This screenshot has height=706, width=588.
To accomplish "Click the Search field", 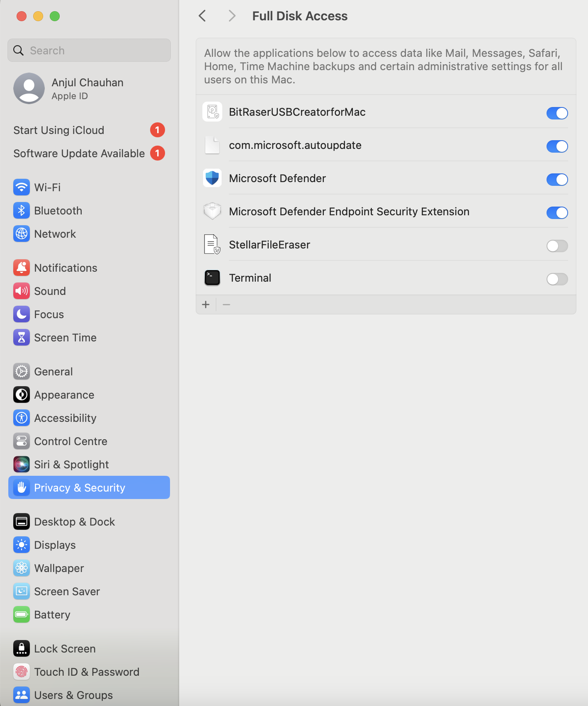I will [x=89, y=51].
